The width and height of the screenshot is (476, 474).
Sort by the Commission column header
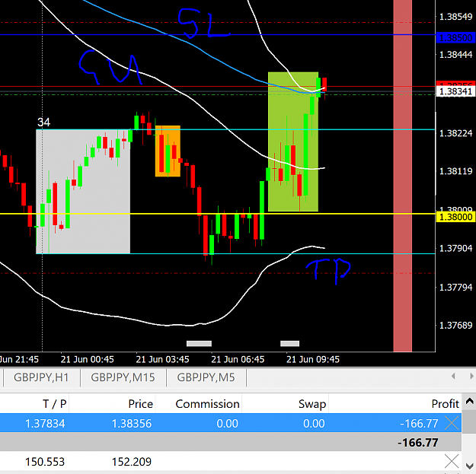point(208,404)
